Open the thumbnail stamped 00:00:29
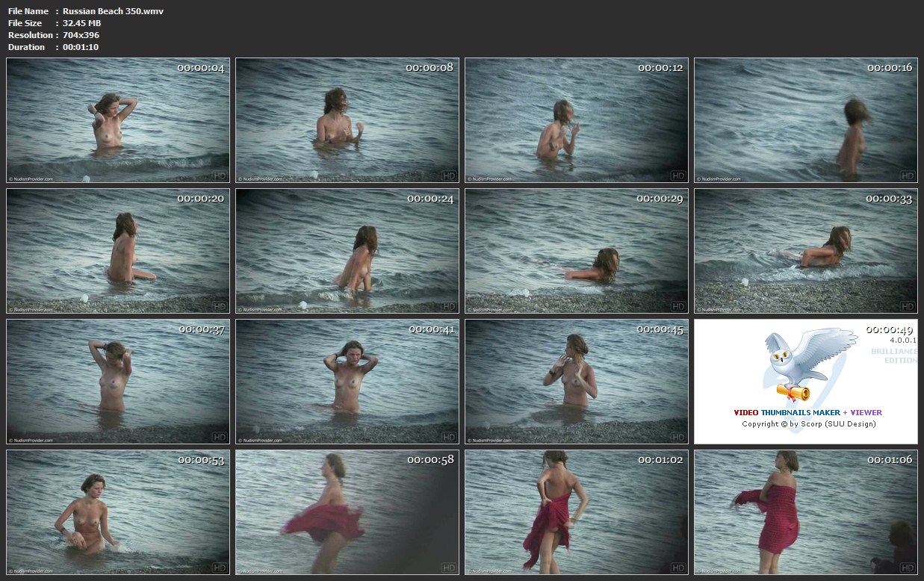The width and height of the screenshot is (924, 581). point(576,251)
